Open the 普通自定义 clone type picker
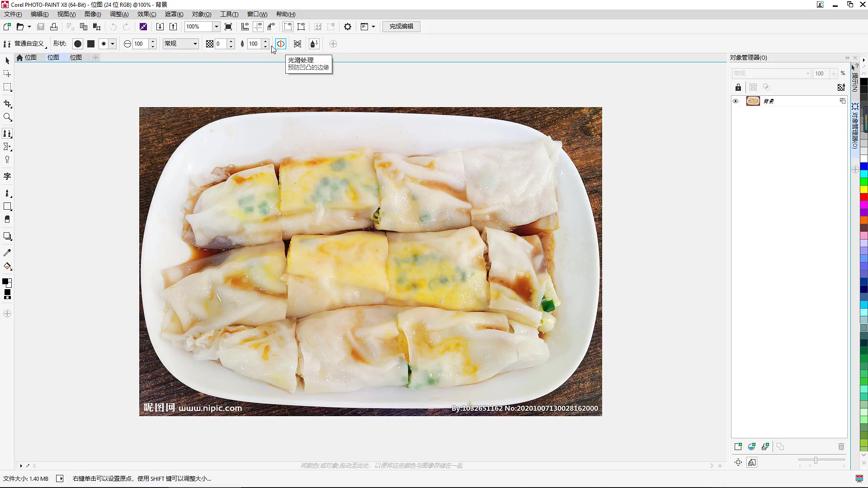 [25, 44]
